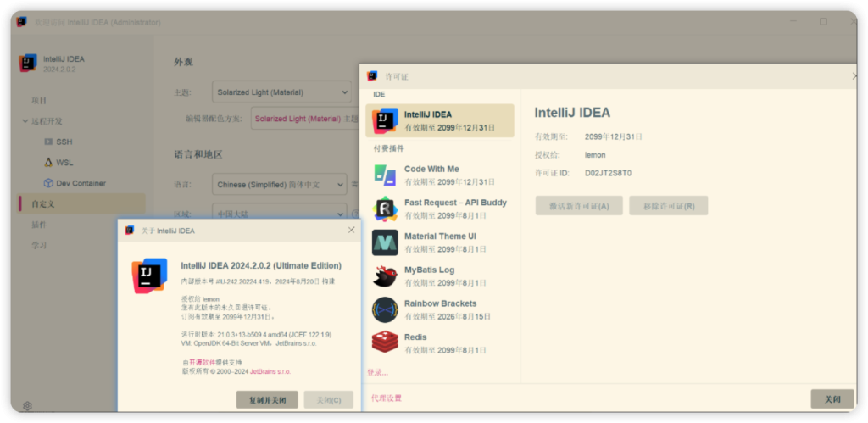Select the MyBatis Log license row
The height and width of the screenshot is (423, 868).
(x=440, y=276)
